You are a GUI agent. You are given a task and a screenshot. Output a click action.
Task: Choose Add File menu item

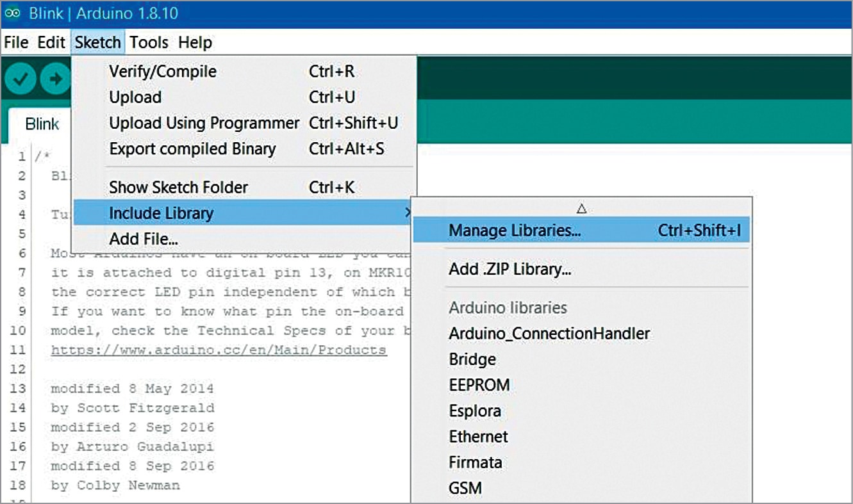tap(144, 240)
